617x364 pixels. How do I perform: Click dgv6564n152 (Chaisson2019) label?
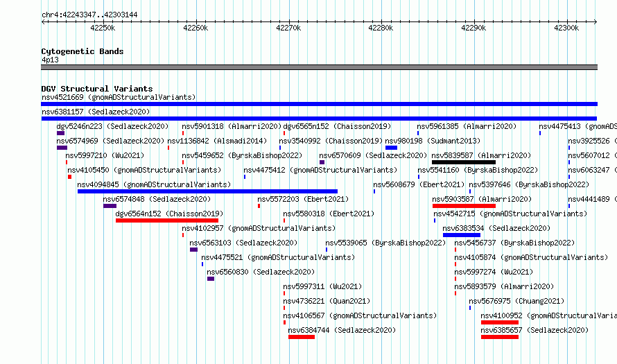coord(170,214)
